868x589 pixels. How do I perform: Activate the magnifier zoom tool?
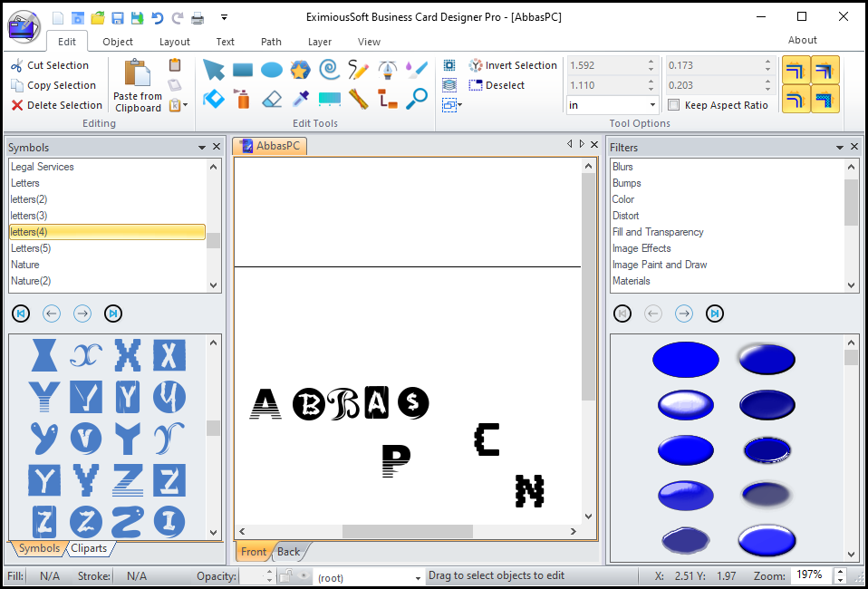[416, 99]
